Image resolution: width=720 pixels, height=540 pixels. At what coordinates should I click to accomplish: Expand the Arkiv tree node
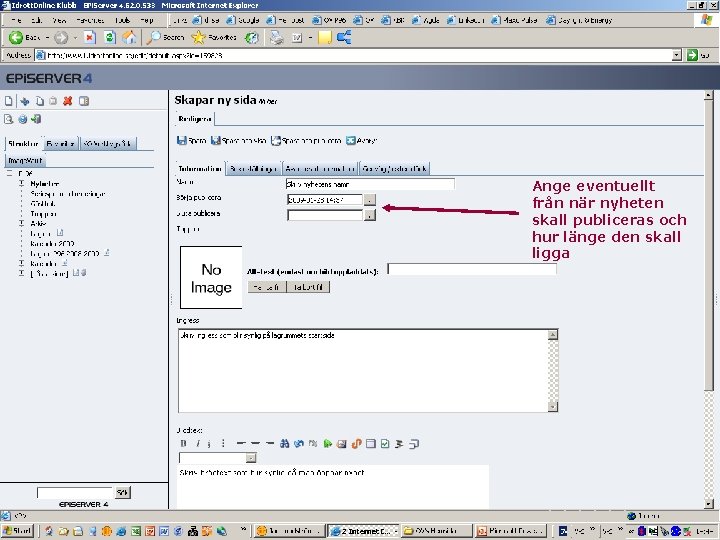point(22,224)
